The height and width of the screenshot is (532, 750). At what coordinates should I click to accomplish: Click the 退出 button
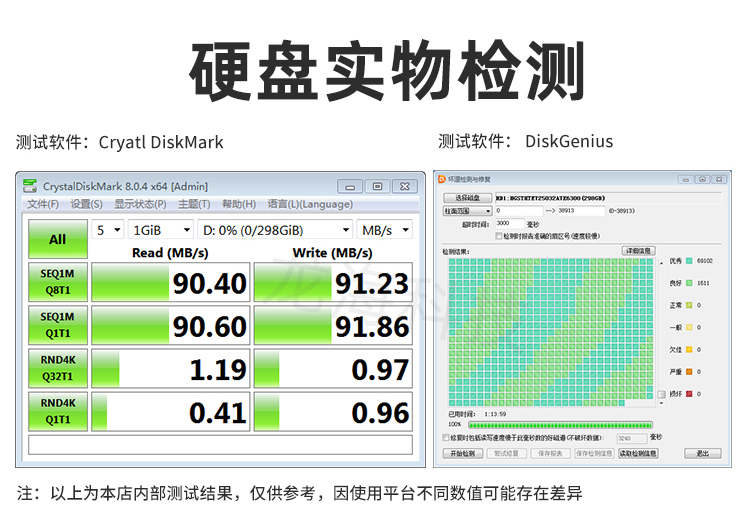[702, 453]
